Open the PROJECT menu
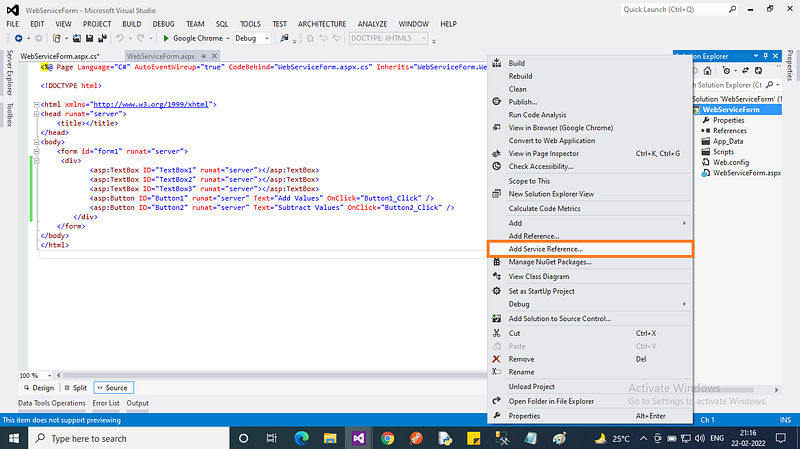 tap(97, 24)
